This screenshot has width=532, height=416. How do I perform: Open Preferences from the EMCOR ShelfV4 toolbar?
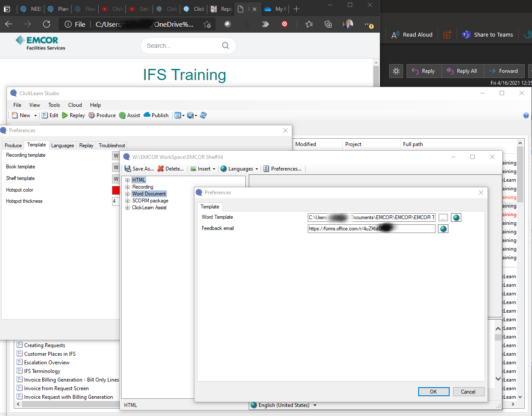[282, 169]
